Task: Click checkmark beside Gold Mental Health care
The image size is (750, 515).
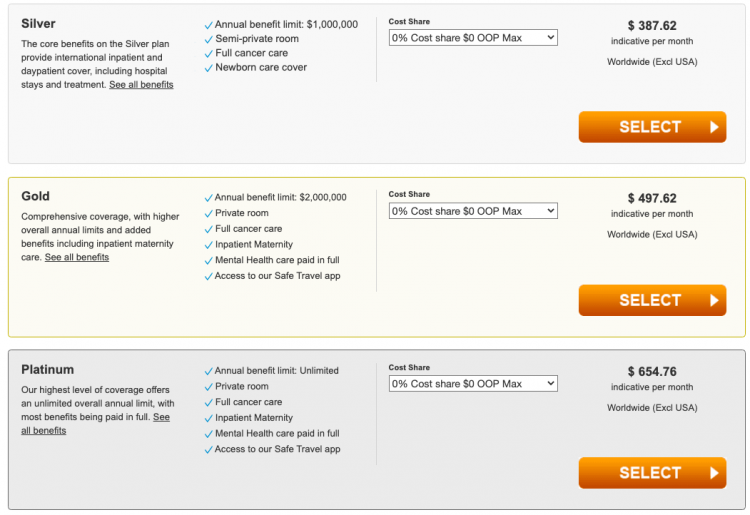Action: pyautogui.click(x=208, y=261)
